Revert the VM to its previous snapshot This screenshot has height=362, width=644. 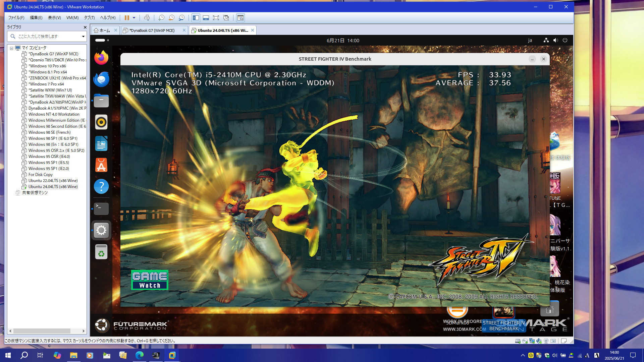(x=171, y=18)
